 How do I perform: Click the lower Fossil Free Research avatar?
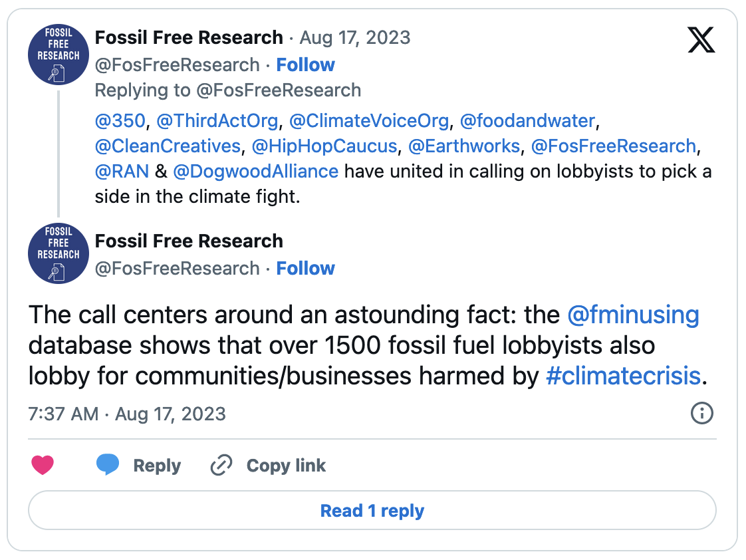point(59,253)
